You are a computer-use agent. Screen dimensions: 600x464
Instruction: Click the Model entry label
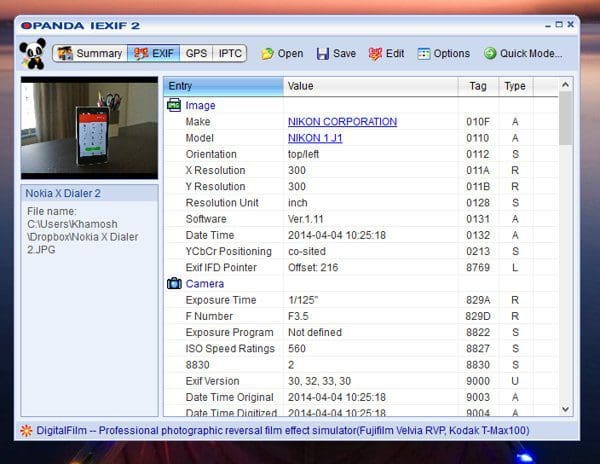point(199,138)
